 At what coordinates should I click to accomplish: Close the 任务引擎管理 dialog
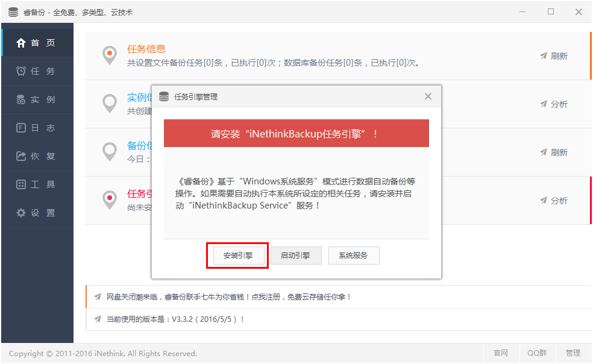(x=428, y=96)
